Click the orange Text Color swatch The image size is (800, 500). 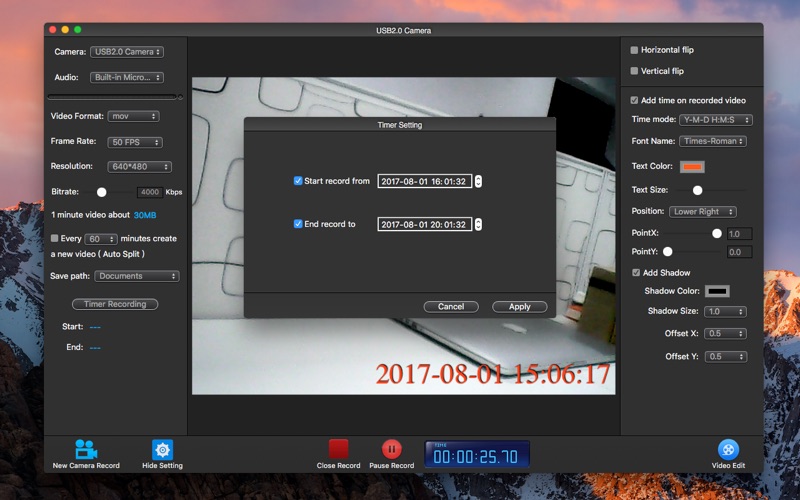692,167
